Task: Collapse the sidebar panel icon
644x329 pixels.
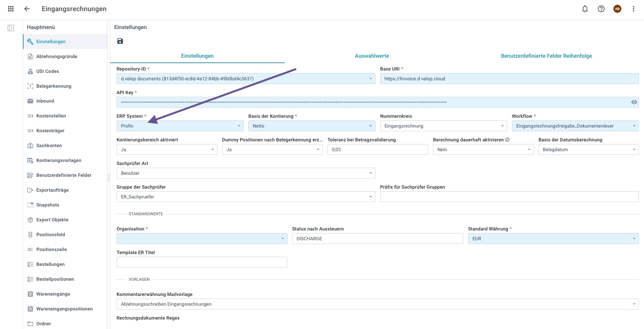Action: [11, 28]
